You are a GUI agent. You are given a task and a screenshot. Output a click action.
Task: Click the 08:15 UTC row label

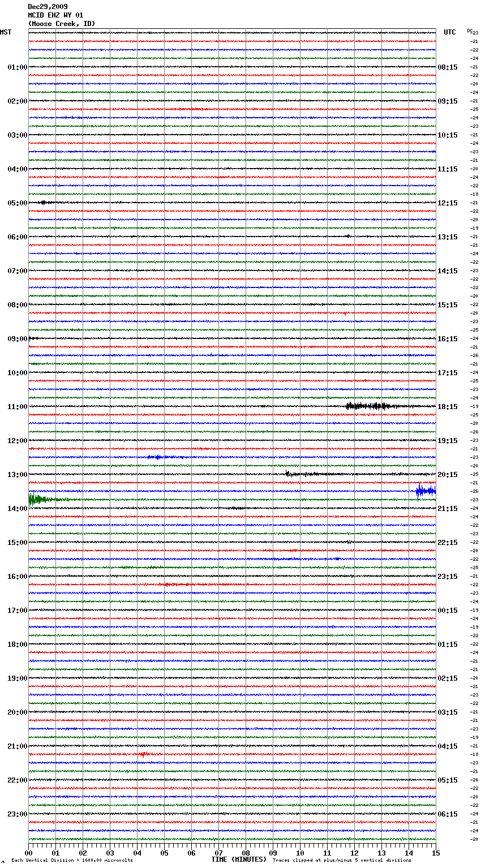pyautogui.click(x=448, y=67)
